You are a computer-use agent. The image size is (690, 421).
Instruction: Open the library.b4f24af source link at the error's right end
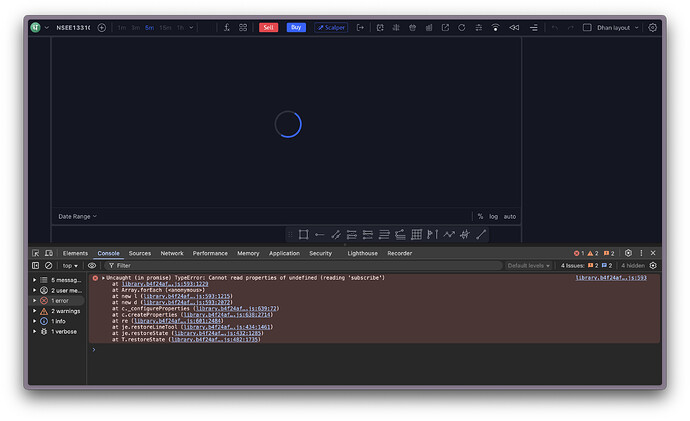pyautogui.click(x=611, y=278)
